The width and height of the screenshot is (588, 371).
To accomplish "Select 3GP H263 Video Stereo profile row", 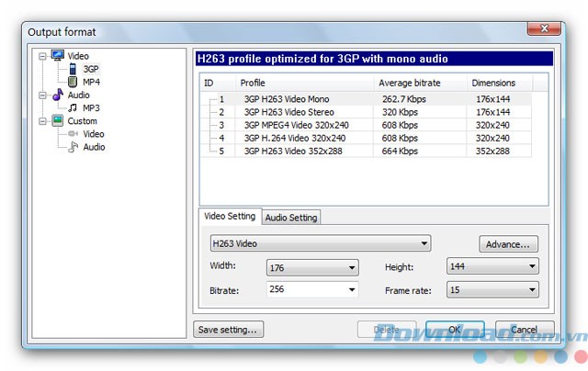I will point(287,112).
